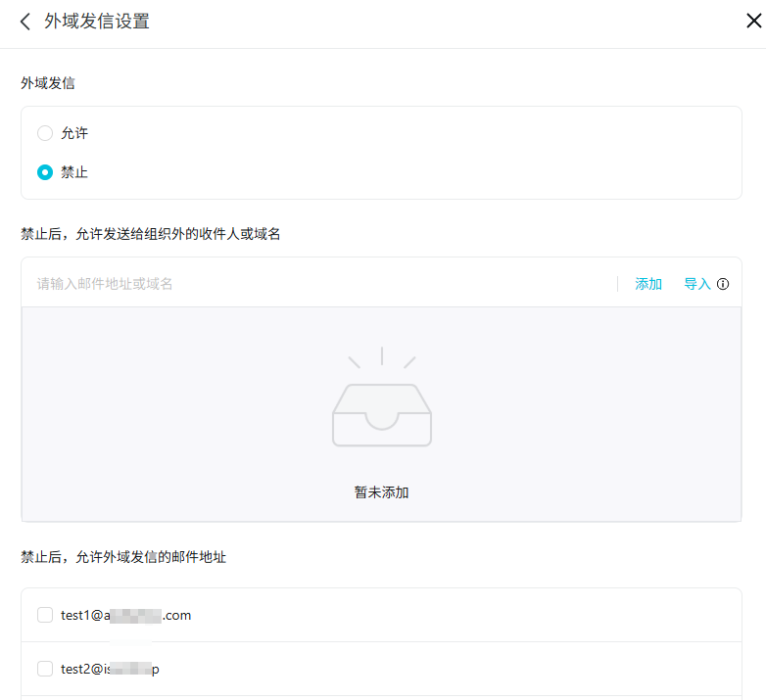This screenshot has height=700, width=766.
Task: Select the 允许 radio button
Action: [x=45, y=133]
